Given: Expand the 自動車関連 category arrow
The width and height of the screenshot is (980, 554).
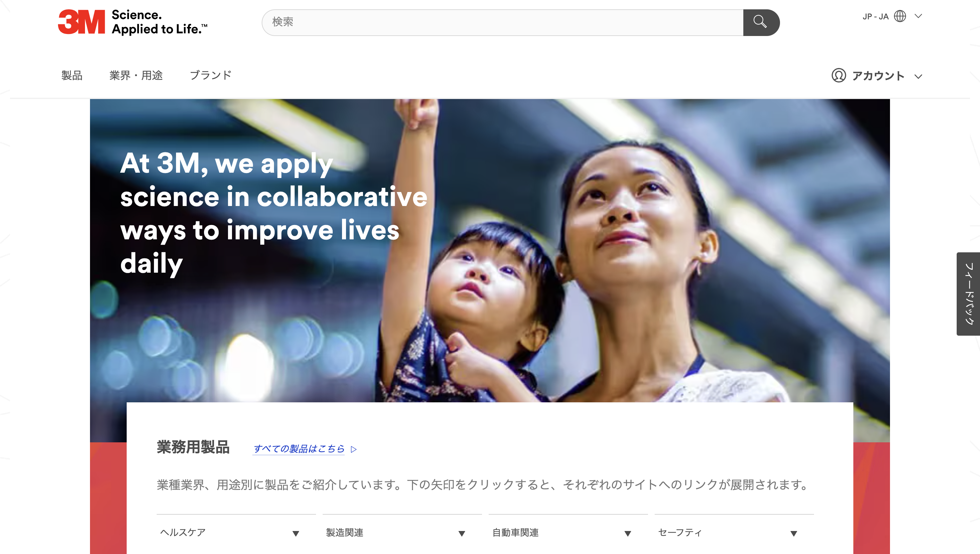Looking at the screenshot, I should click(x=628, y=533).
